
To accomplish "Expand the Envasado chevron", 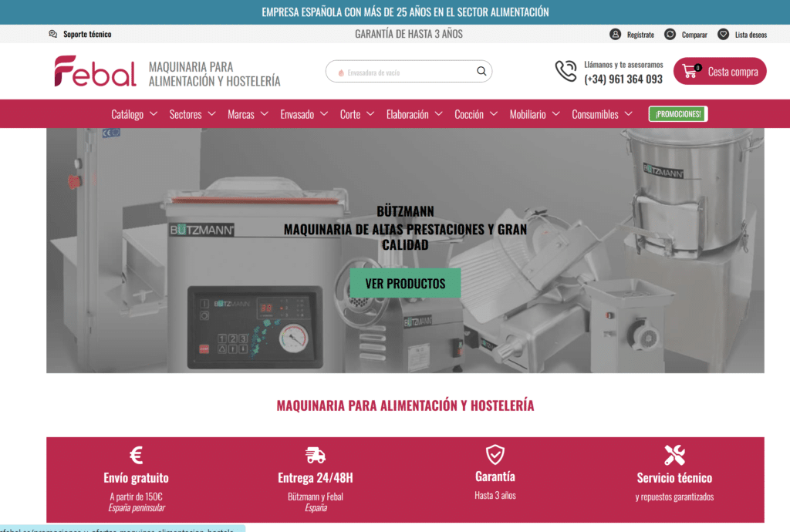I will point(324,114).
